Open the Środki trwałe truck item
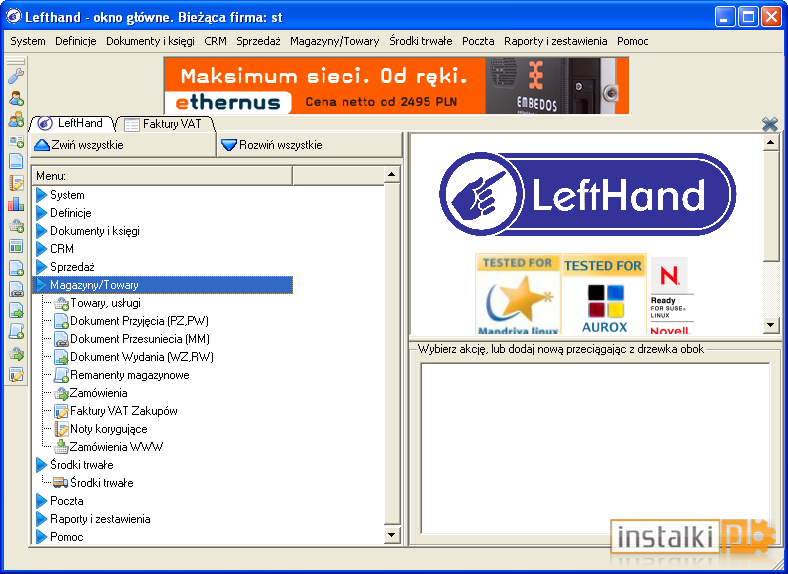 (x=102, y=483)
